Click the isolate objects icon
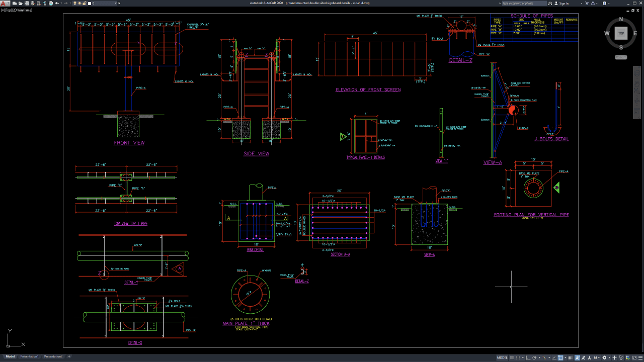The height and width of the screenshot is (362, 644). pos(621,357)
